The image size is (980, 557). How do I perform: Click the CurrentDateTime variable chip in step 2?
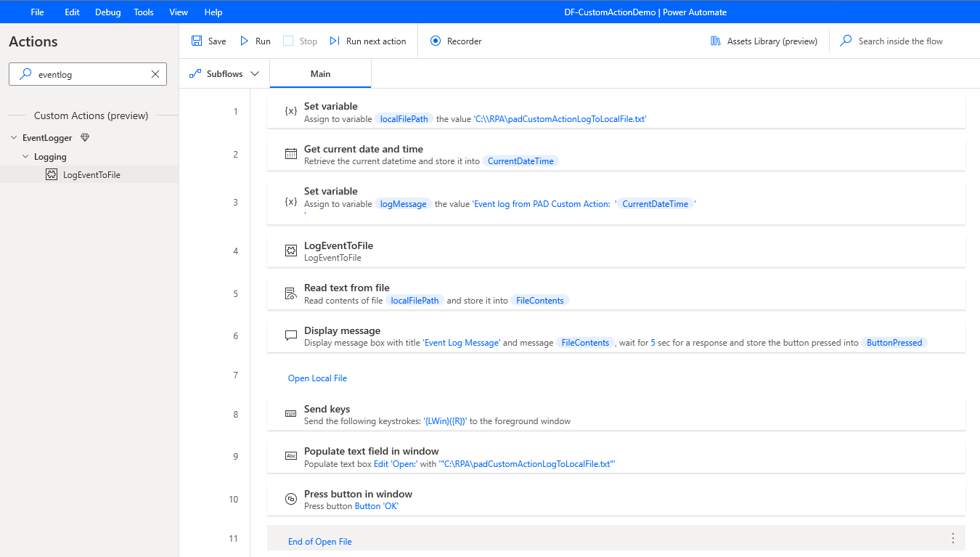point(520,161)
